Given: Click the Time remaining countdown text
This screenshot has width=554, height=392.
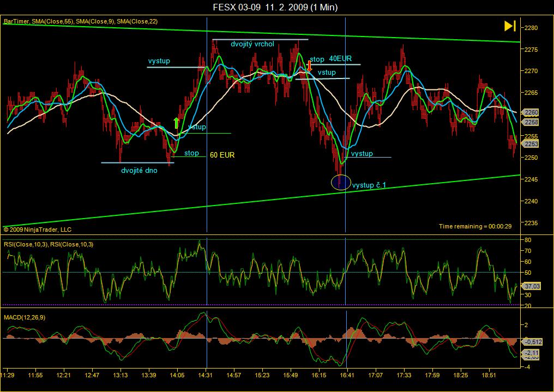Looking at the screenshot, I should (x=475, y=226).
